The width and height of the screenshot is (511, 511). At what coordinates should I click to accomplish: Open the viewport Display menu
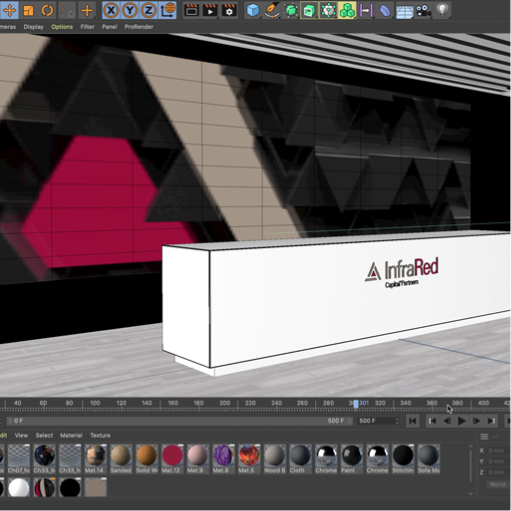tap(34, 27)
